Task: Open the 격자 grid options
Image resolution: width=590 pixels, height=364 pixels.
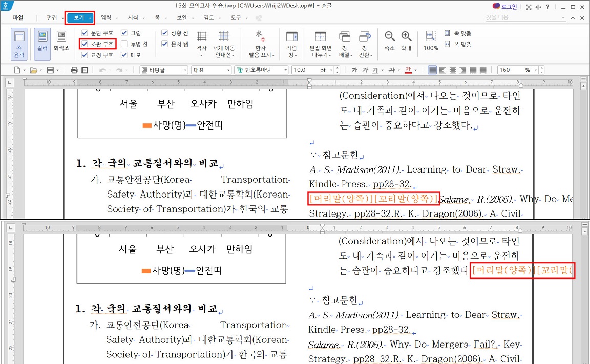Action: point(202,44)
